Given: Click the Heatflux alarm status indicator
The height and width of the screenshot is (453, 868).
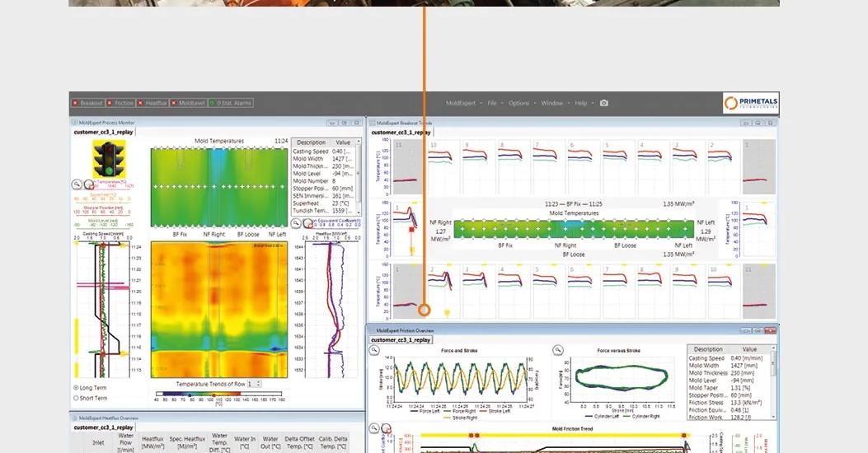Looking at the screenshot, I should [x=152, y=103].
